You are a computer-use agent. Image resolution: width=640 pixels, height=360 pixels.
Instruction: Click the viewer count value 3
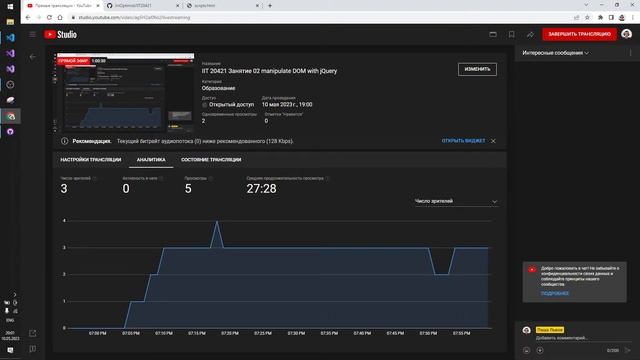(x=64, y=189)
